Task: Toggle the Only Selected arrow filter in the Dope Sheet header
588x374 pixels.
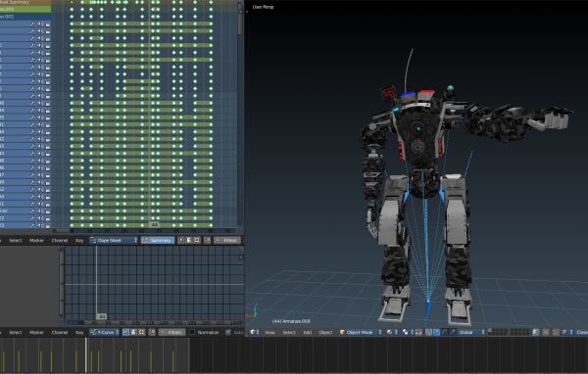Action: (x=180, y=240)
